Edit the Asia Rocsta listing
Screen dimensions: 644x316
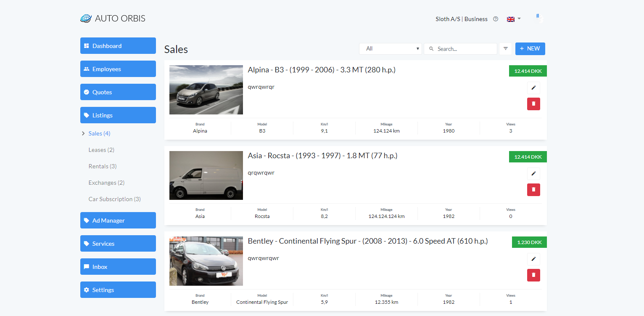pyautogui.click(x=533, y=174)
